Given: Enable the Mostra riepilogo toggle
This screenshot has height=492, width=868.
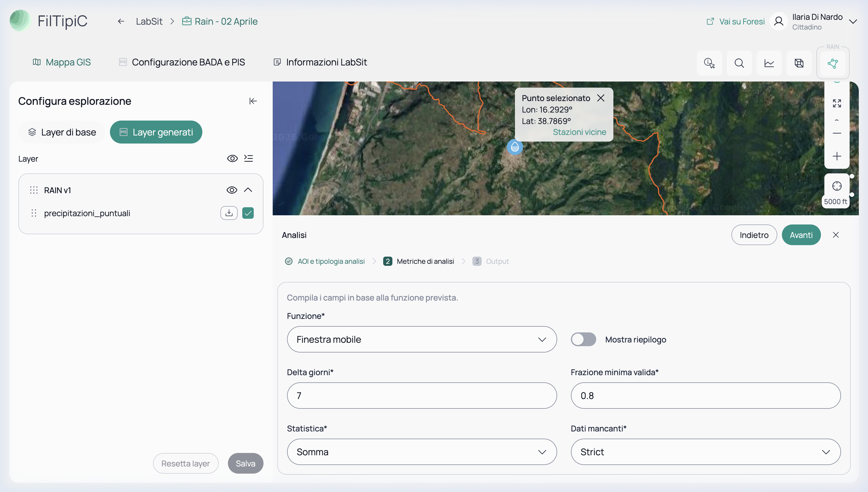Looking at the screenshot, I should click(x=584, y=339).
